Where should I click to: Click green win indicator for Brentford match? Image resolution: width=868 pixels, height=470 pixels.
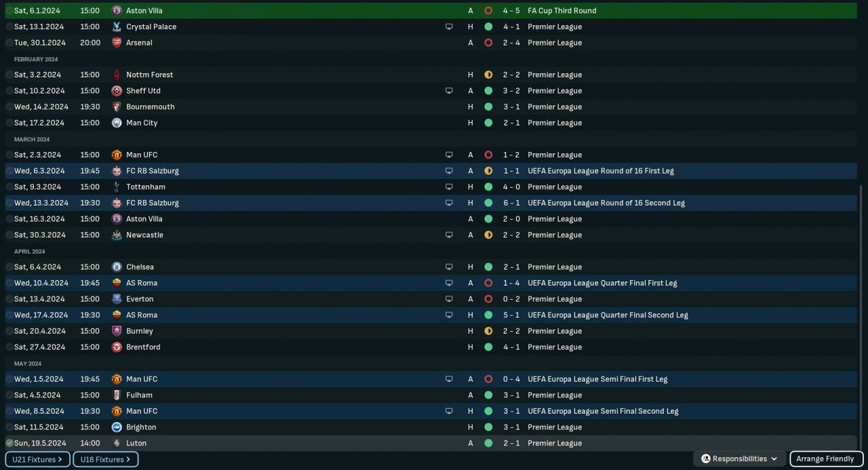(488, 347)
